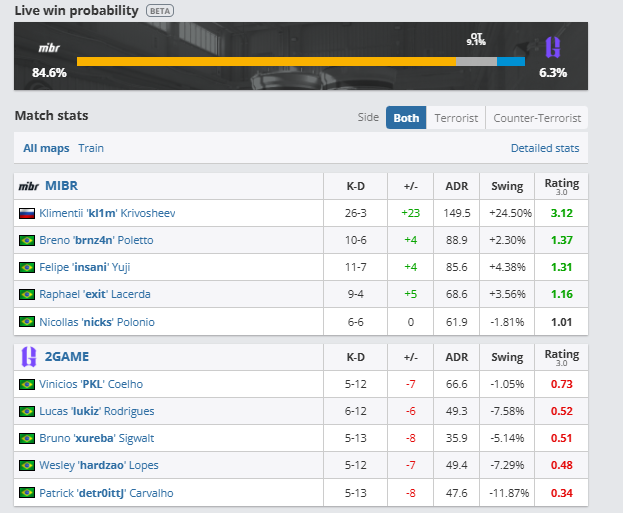Click exit's +5 plus-minus value
This screenshot has height=513, width=623.
coord(410,294)
